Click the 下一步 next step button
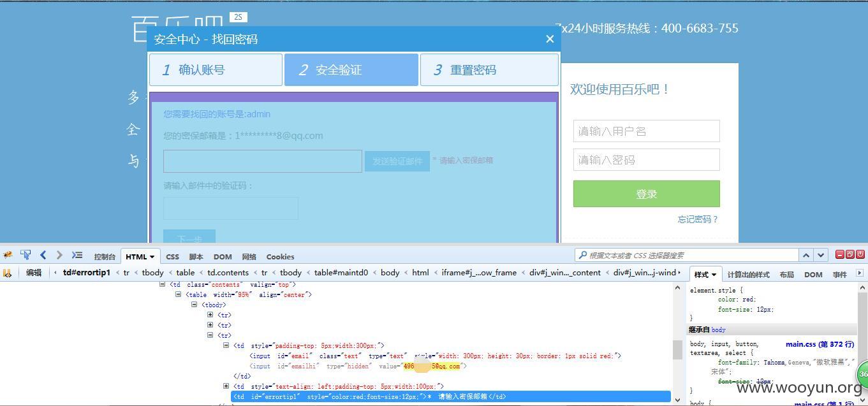 click(x=189, y=237)
